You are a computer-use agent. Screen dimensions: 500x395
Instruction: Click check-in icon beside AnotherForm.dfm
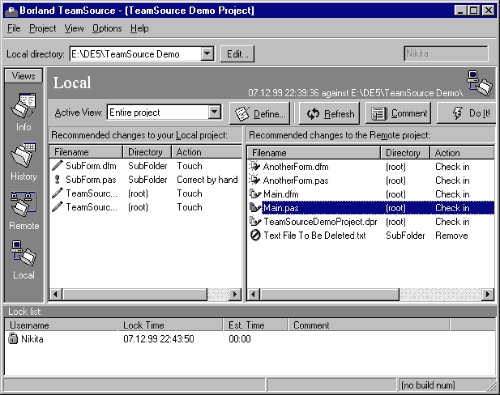coord(255,166)
